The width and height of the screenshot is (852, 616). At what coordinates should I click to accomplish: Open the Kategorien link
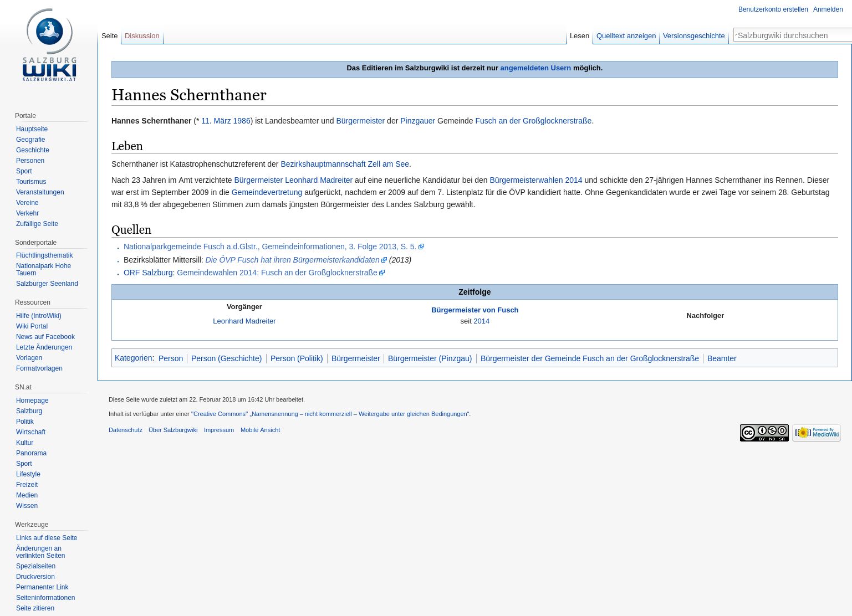coord(133,358)
